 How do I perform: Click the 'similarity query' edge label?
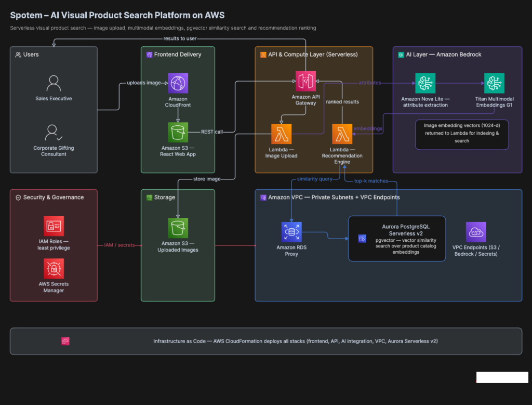tap(315, 179)
